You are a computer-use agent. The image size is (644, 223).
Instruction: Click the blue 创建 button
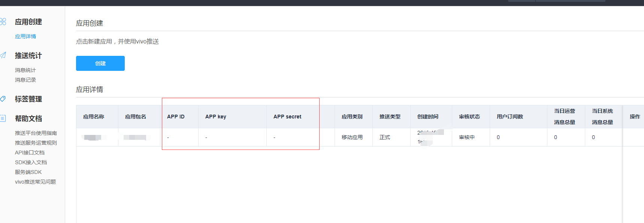click(100, 63)
